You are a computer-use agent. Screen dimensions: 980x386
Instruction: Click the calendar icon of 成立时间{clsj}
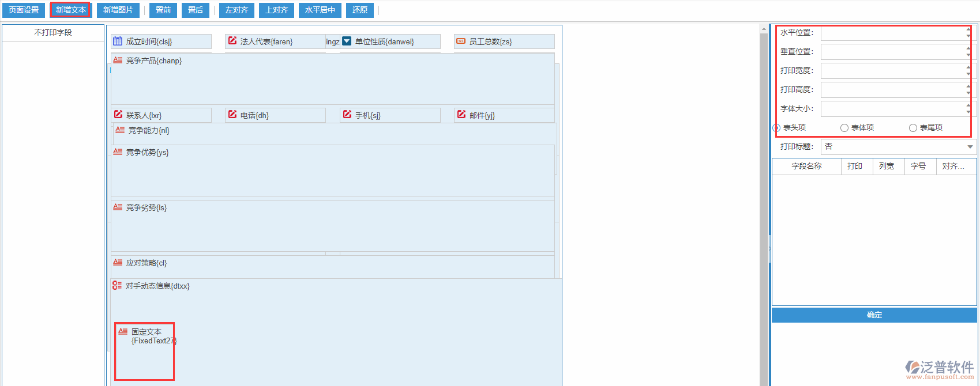click(118, 41)
